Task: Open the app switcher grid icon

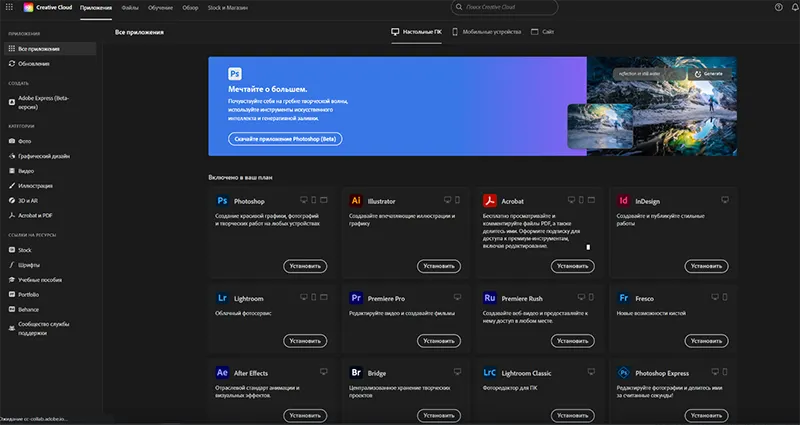Action: (9, 7)
